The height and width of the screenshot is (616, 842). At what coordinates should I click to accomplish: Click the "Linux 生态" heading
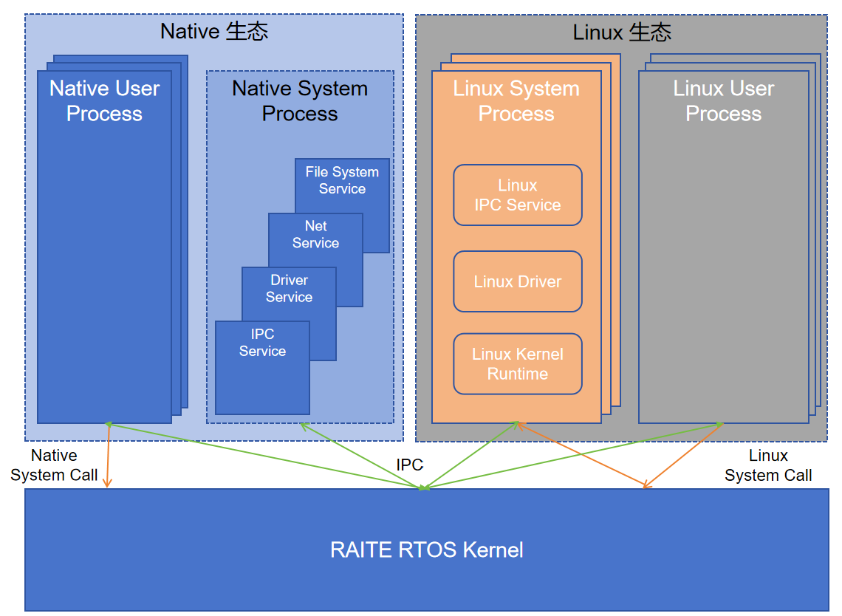622,32
